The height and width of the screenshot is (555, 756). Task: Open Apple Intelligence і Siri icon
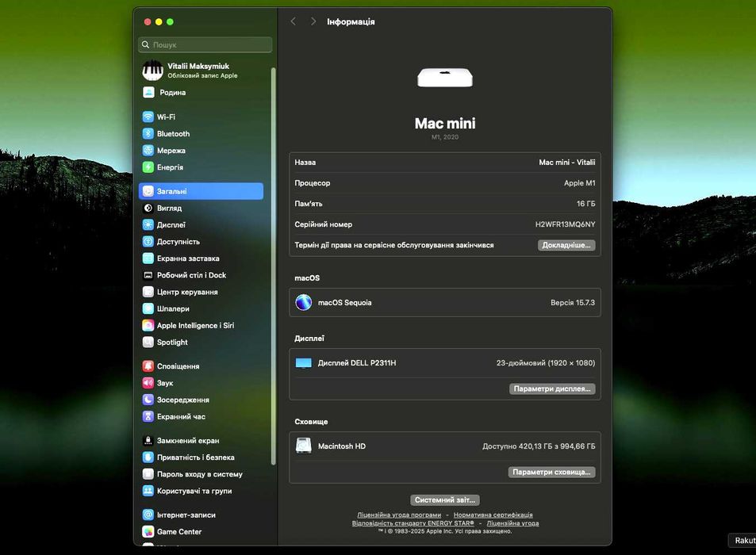pos(148,326)
